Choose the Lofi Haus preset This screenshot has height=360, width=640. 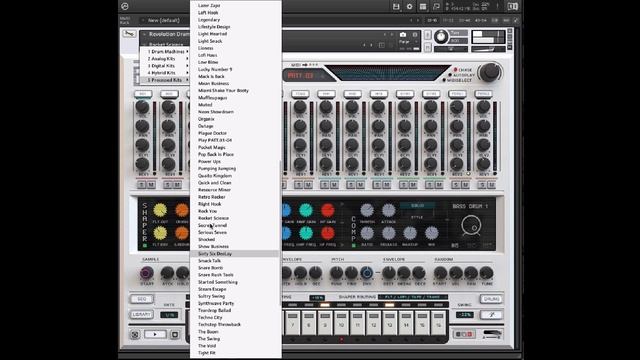tap(235, 55)
